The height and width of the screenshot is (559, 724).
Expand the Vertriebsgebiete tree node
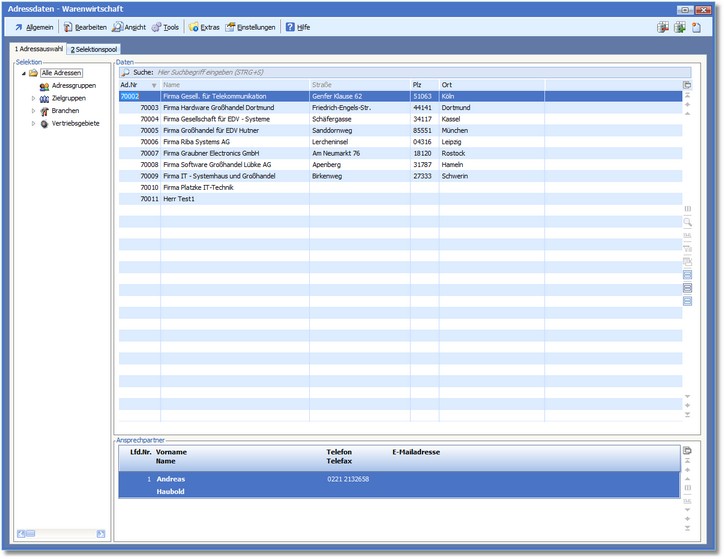pyautogui.click(x=33, y=124)
